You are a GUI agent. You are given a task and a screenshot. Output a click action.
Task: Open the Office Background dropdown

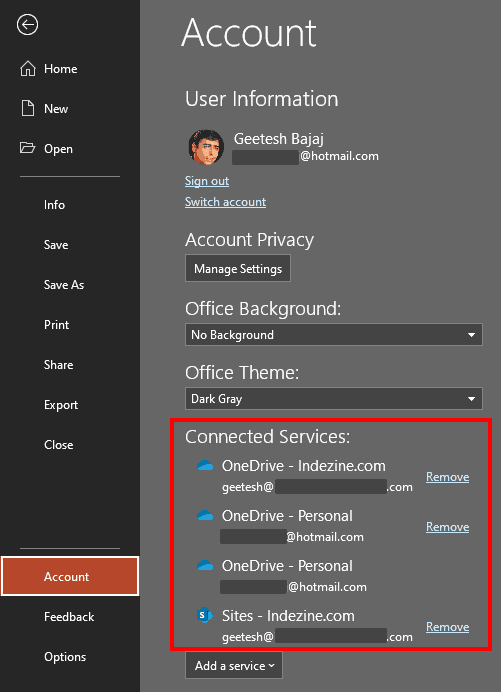tap(334, 335)
